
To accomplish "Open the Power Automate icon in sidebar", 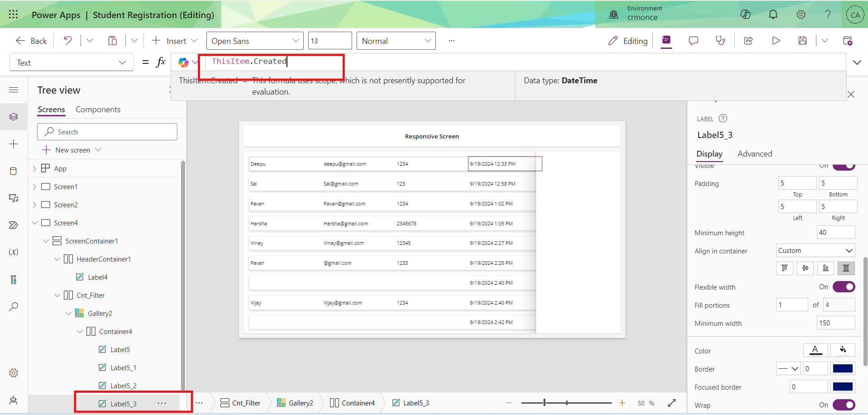I will [x=14, y=225].
